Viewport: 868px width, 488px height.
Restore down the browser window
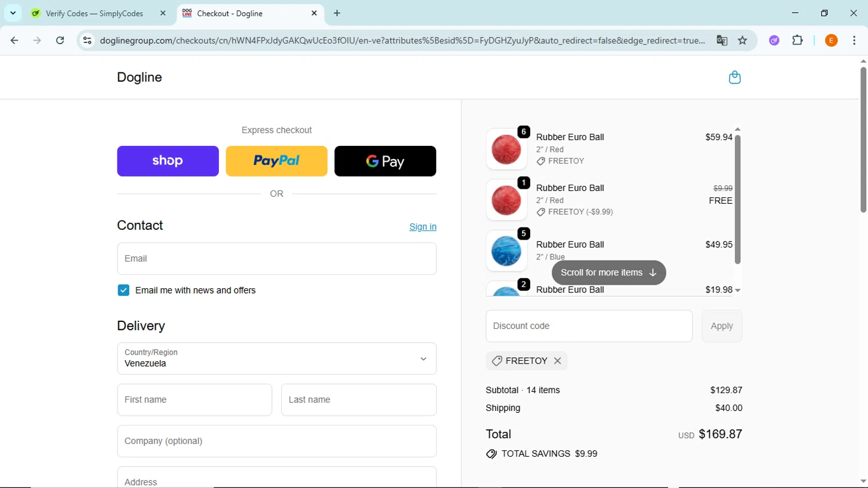click(x=825, y=13)
